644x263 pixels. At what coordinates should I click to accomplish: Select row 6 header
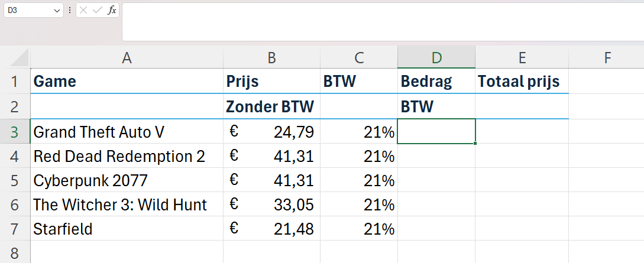(15, 204)
